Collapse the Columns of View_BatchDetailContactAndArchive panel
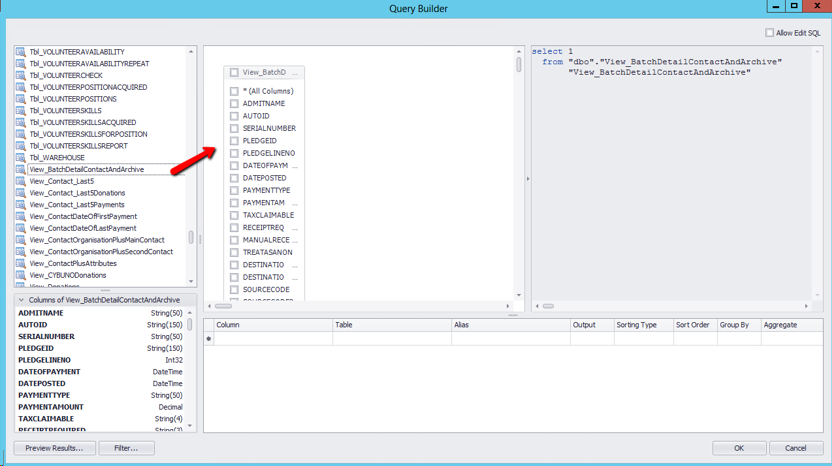832x466 pixels. (x=21, y=300)
